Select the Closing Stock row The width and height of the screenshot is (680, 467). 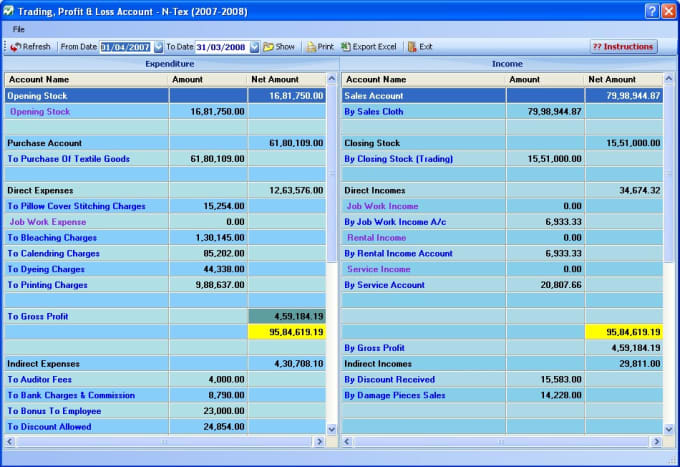[502, 143]
